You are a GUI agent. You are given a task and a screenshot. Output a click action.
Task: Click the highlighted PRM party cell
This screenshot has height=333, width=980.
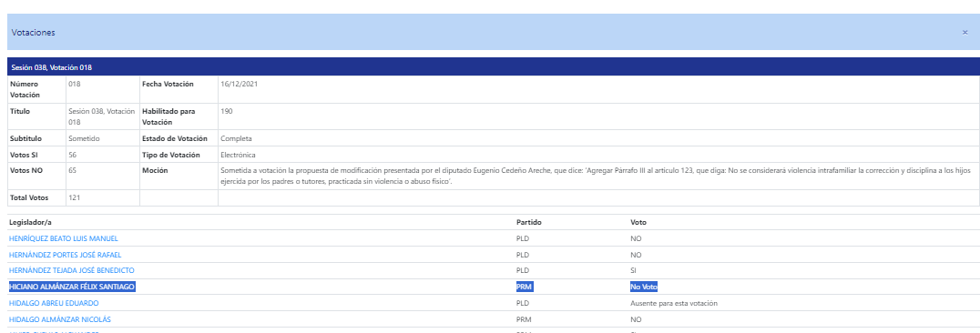524,287
